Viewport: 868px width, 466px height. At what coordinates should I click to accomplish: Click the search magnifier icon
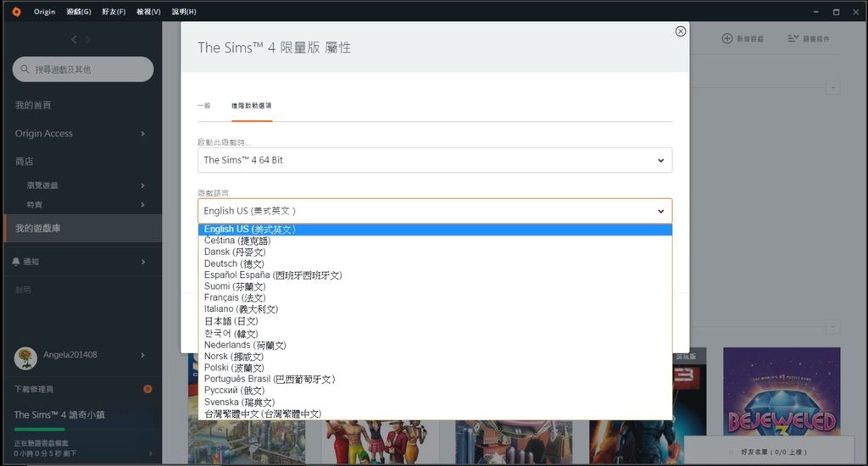[x=25, y=69]
